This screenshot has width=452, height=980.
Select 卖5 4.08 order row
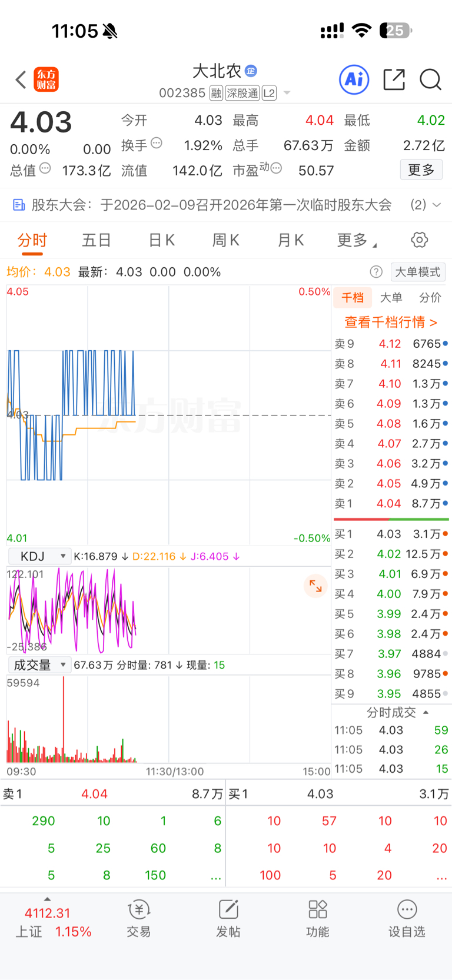(x=391, y=424)
